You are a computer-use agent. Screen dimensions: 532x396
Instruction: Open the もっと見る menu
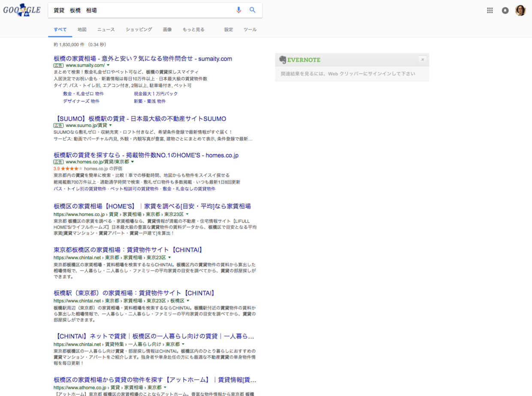pyautogui.click(x=193, y=30)
